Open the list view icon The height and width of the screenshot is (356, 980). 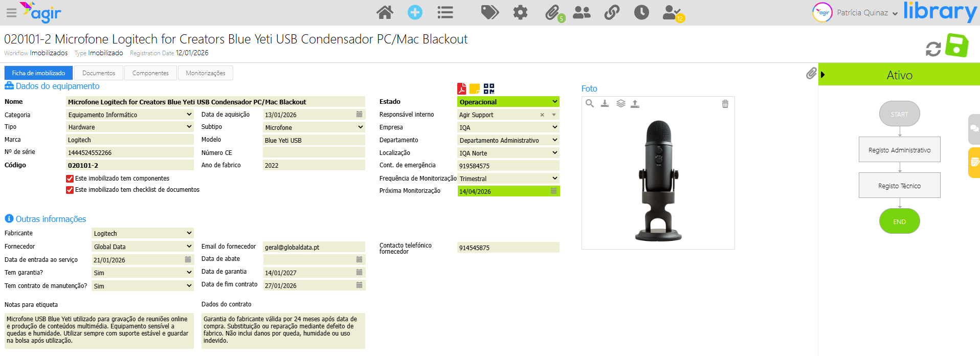click(445, 12)
